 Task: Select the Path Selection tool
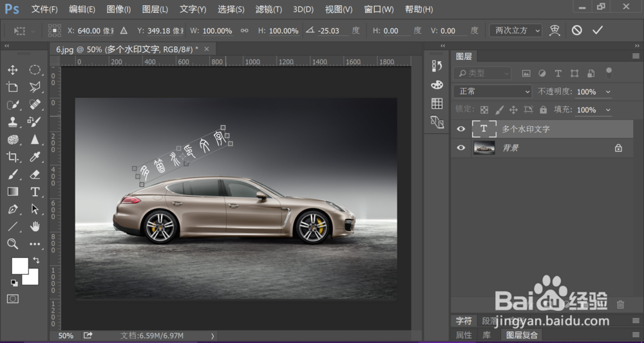(x=35, y=209)
